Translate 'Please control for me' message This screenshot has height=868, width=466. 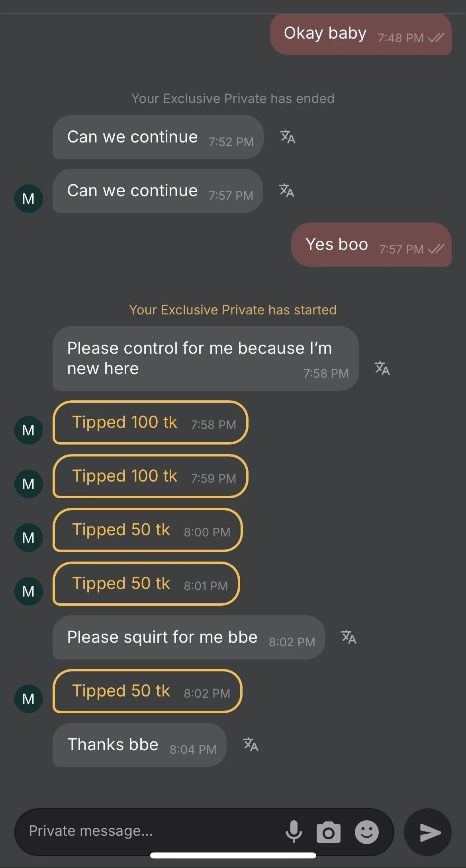(382, 369)
